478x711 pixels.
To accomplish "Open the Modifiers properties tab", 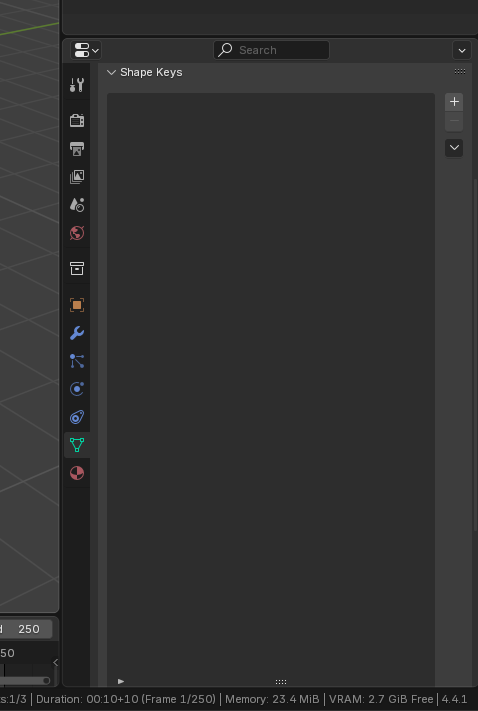I will (x=77, y=333).
